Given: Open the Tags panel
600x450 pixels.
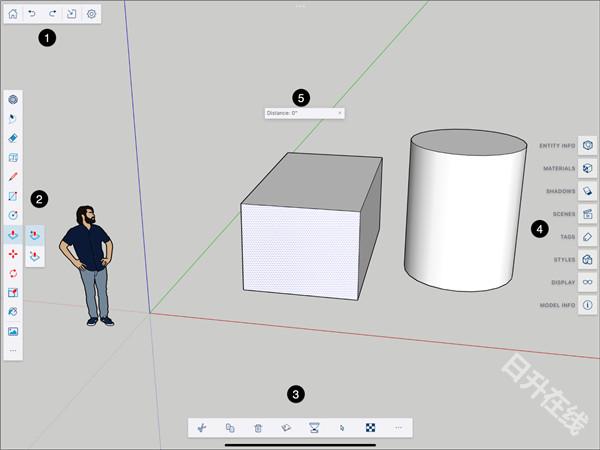Looking at the screenshot, I should click(x=587, y=237).
